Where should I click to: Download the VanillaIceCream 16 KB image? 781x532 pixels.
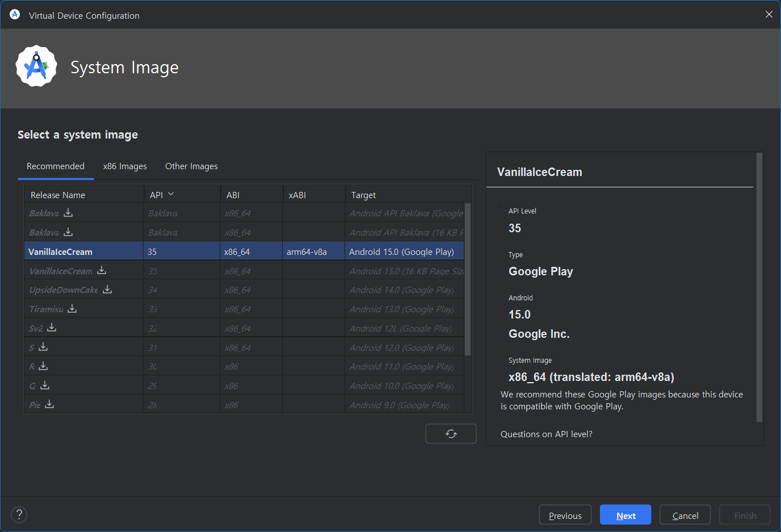pyautogui.click(x=102, y=270)
